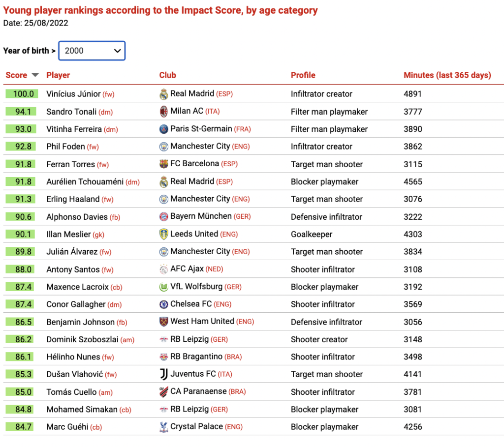This screenshot has width=504, height=447.
Task: Sort by Profile column header
Action: (x=303, y=75)
